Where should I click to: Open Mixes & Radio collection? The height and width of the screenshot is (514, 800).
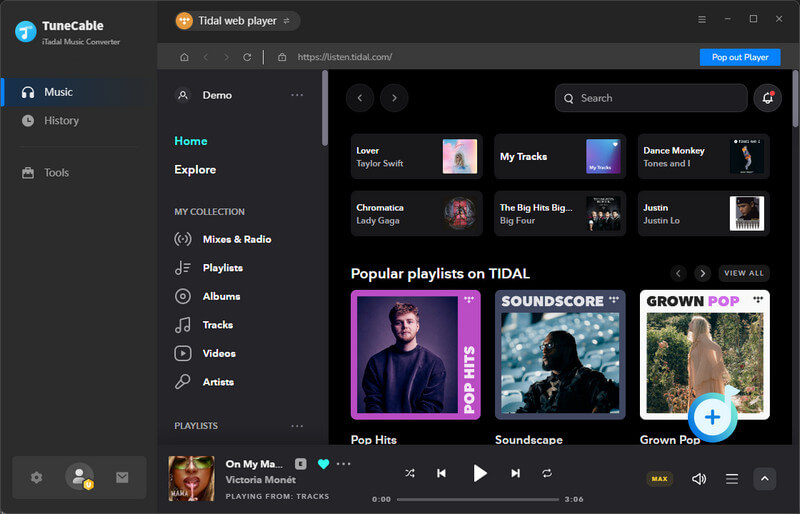223,239
